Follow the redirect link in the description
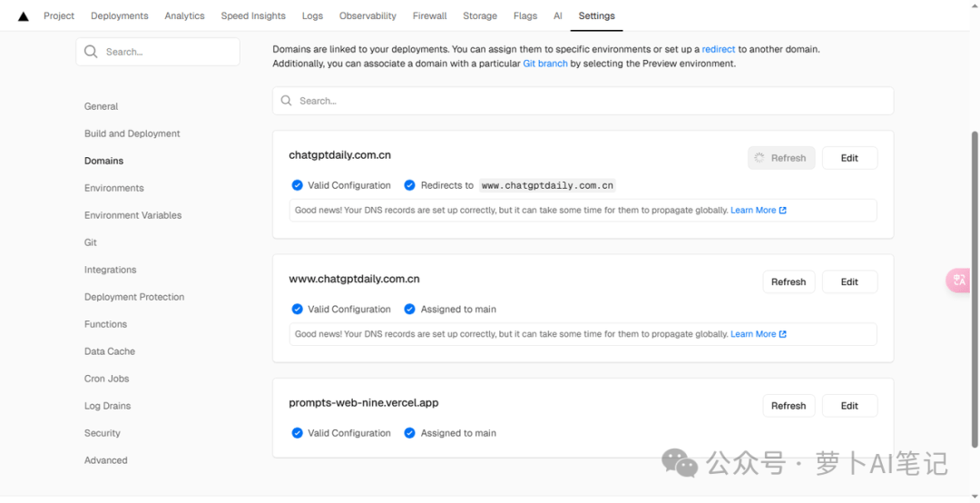Viewport: 980px width, 503px height. (718, 49)
